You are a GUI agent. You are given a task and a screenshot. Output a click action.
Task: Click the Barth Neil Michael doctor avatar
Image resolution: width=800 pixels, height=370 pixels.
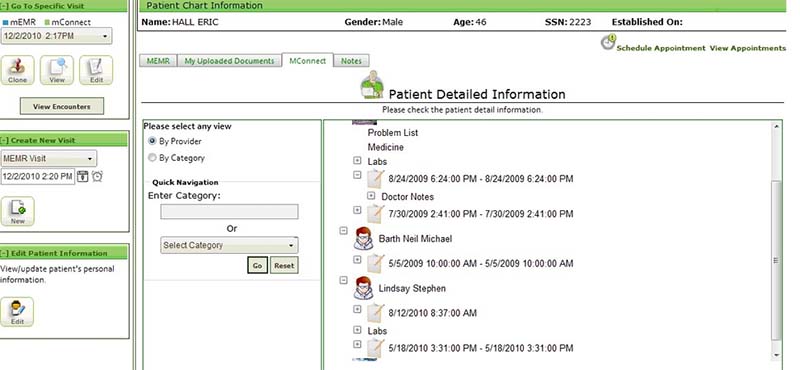[x=363, y=239]
